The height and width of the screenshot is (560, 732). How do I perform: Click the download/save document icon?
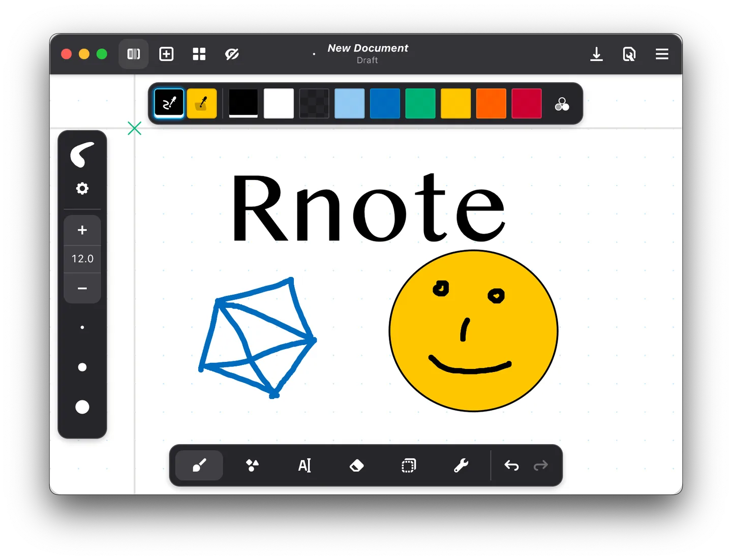pos(596,54)
